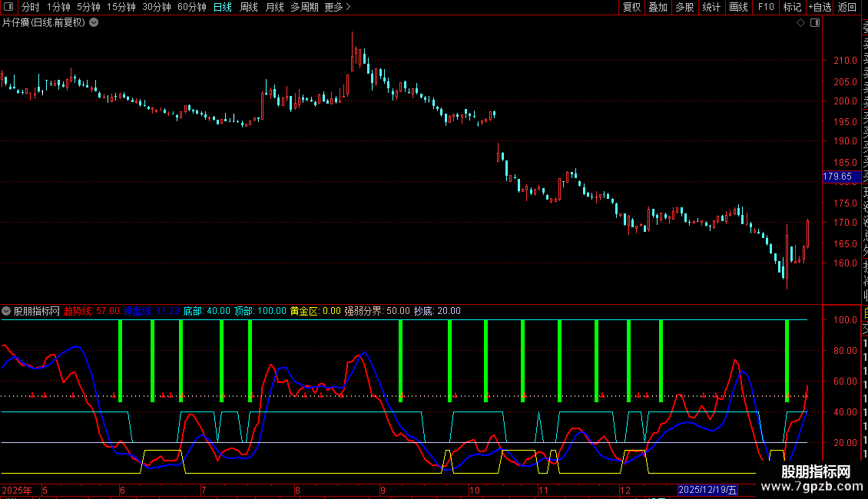Click the 返回 back button
This screenshot has height=499, width=868.
coord(847,8)
